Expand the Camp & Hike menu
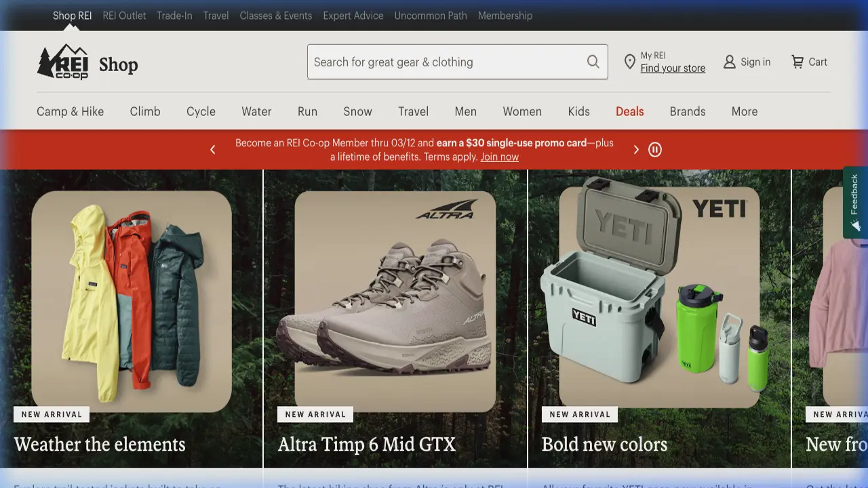Viewport: 868px width, 488px height. 71,111
